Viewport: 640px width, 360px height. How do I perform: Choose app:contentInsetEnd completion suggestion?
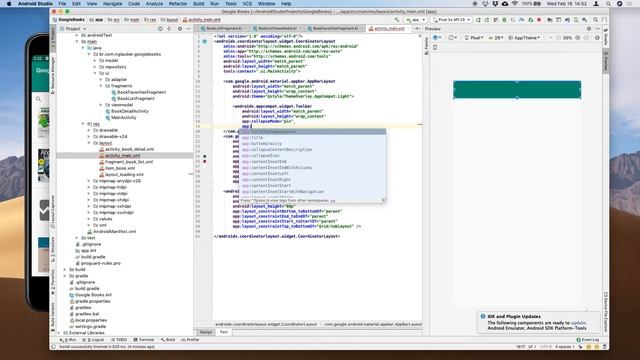click(312, 162)
